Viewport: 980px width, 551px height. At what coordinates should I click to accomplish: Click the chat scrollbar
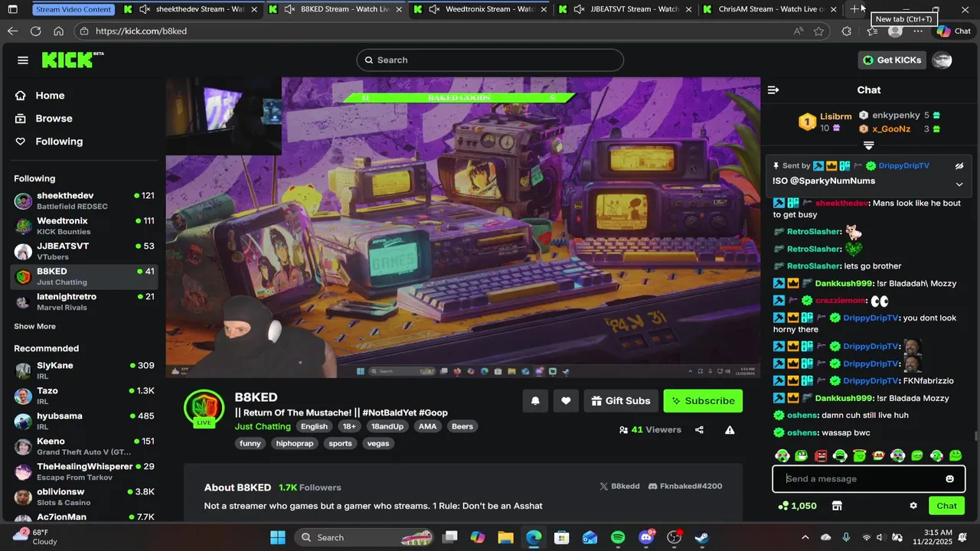tap(975, 436)
